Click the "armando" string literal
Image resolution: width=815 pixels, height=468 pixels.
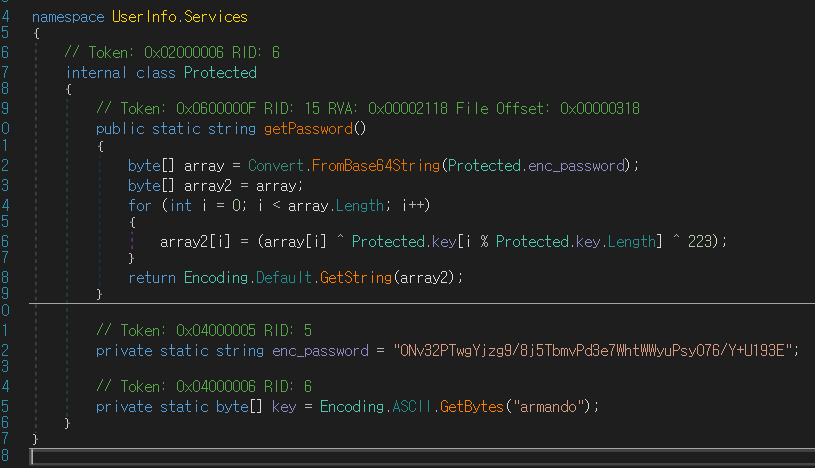(x=548, y=407)
